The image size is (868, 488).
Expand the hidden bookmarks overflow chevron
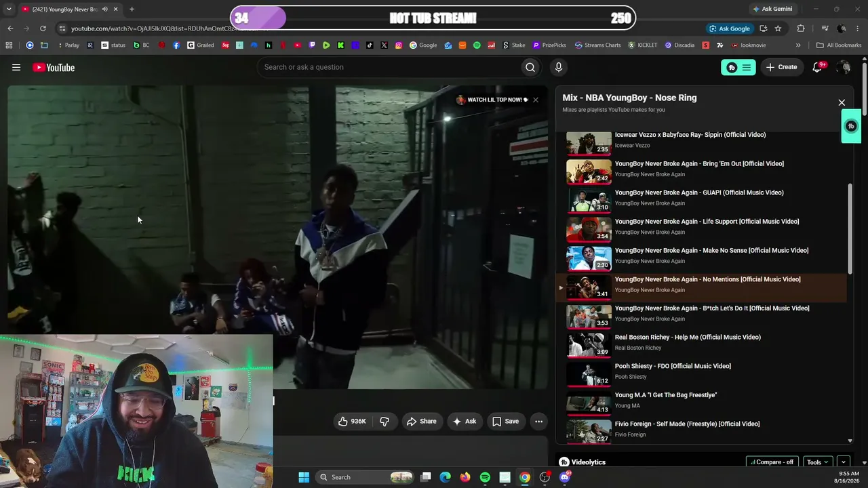[798, 45]
